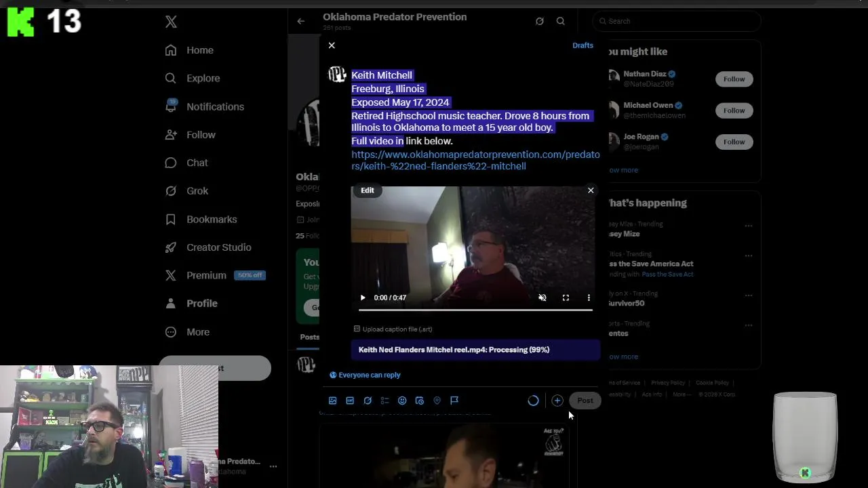Click the X logo in the sidebar

[171, 22]
